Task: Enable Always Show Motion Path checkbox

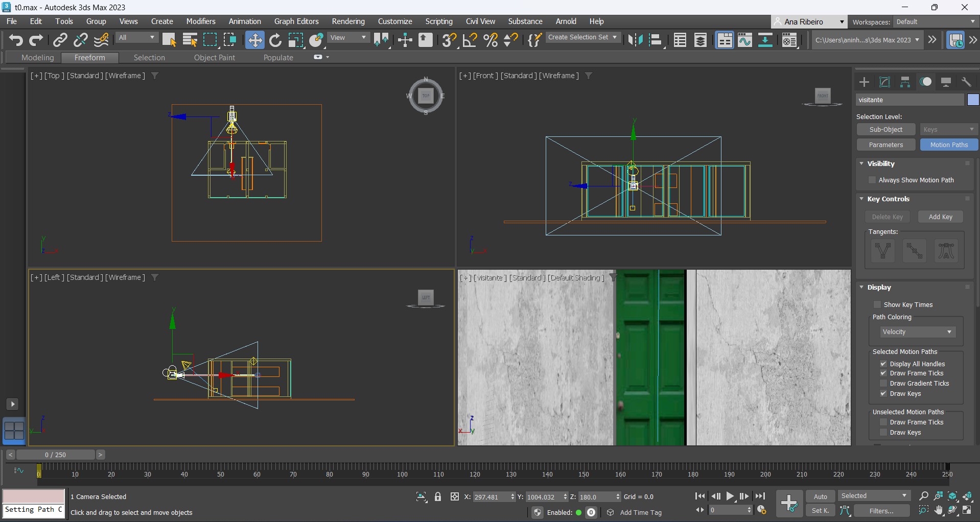Action: (x=872, y=180)
